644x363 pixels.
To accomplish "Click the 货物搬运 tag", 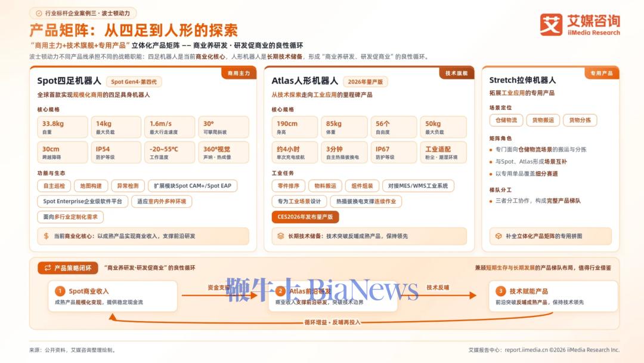I will [x=543, y=120].
